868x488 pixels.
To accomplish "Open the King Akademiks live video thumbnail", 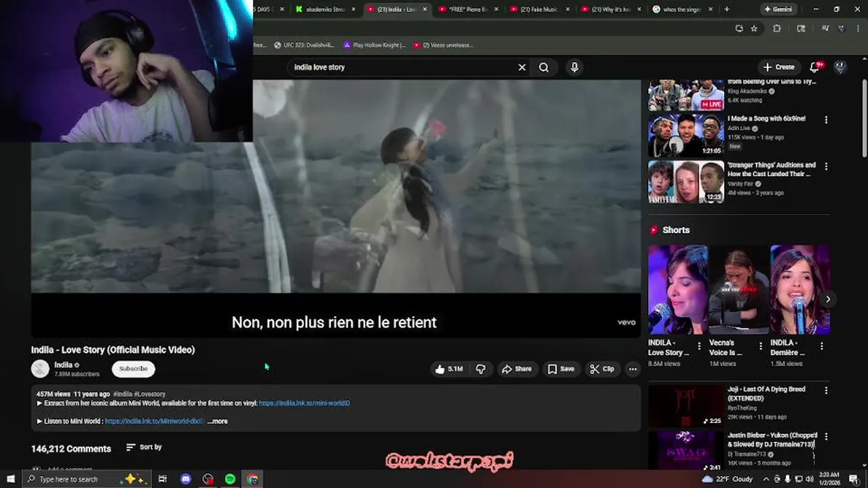I will pos(686,96).
